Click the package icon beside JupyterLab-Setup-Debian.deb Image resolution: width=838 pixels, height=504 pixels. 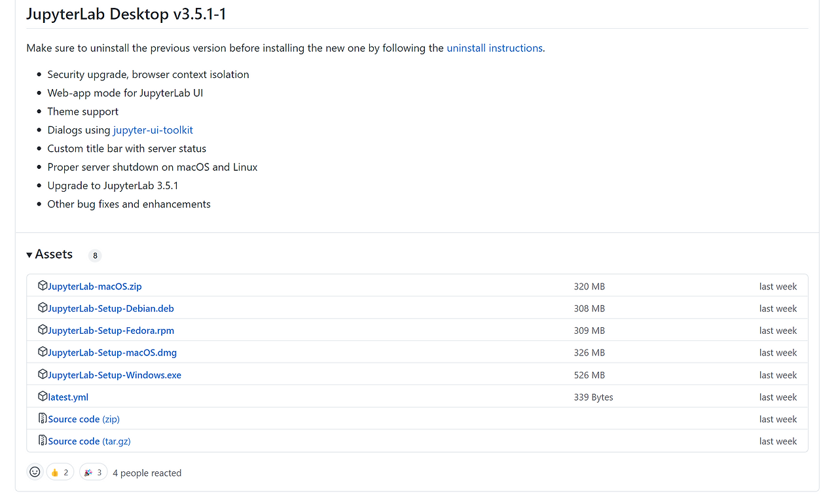pyautogui.click(x=42, y=308)
